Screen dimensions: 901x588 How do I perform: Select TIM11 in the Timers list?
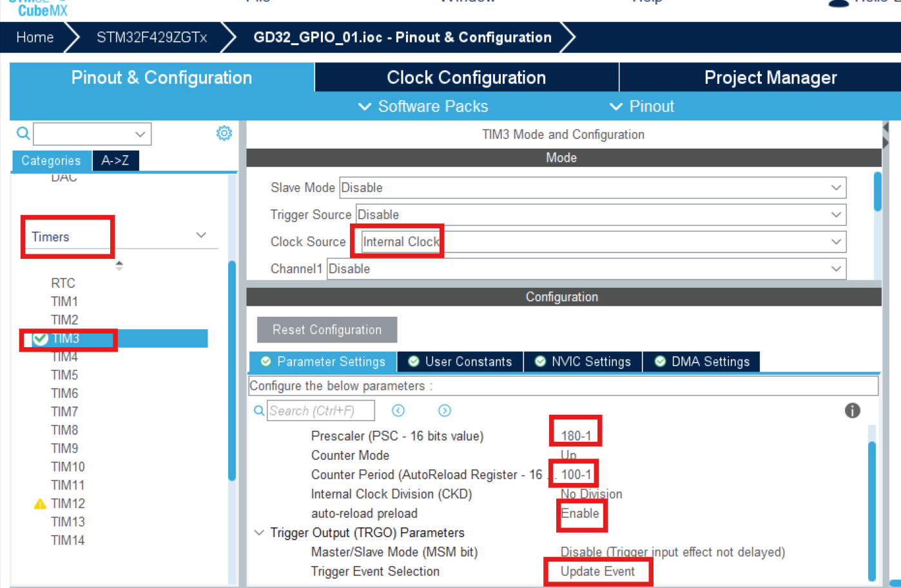point(68,485)
